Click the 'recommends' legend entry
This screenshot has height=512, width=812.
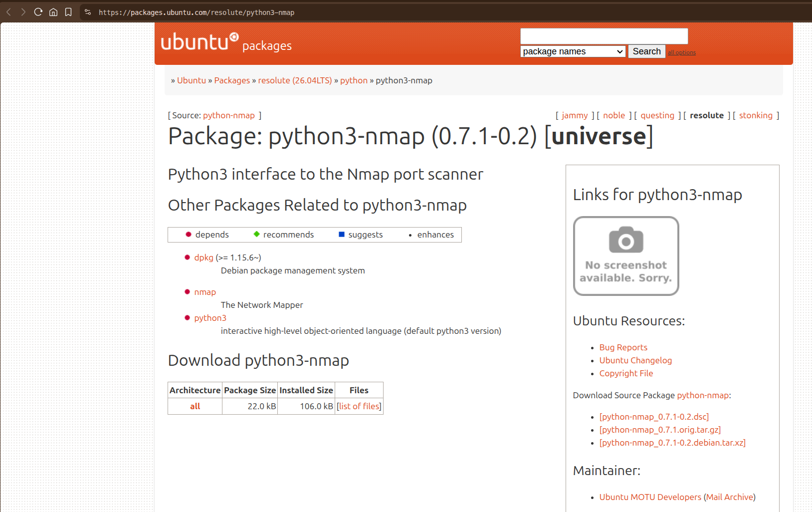pos(283,235)
